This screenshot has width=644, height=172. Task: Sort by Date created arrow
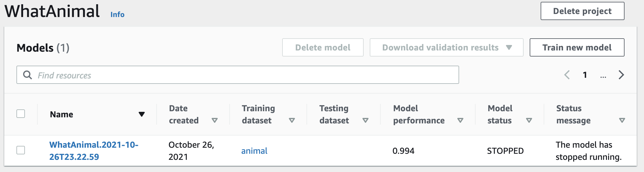coord(215,121)
